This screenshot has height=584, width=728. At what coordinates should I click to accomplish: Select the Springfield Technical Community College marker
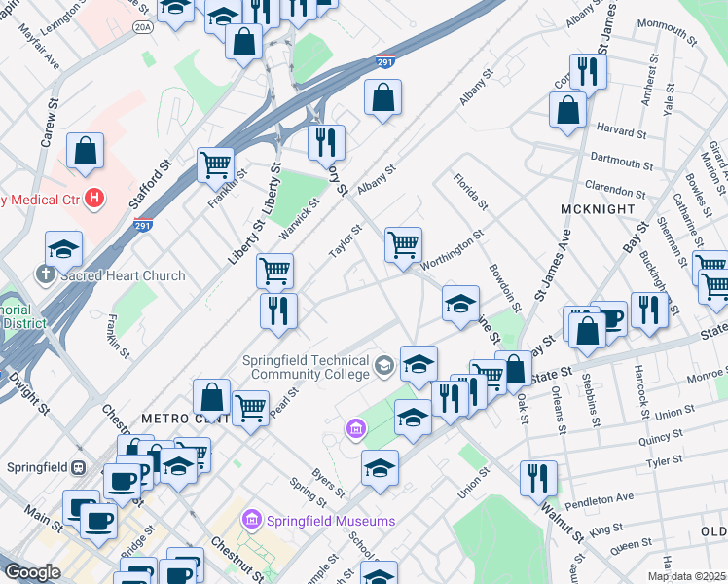tap(384, 367)
